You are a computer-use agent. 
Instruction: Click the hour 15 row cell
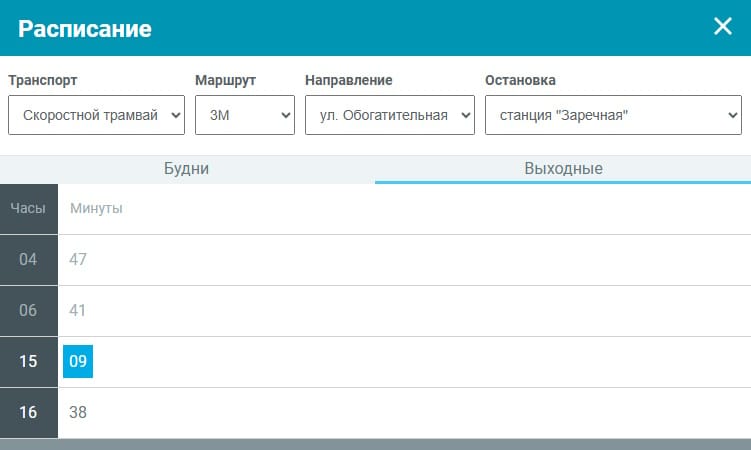pos(28,361)
